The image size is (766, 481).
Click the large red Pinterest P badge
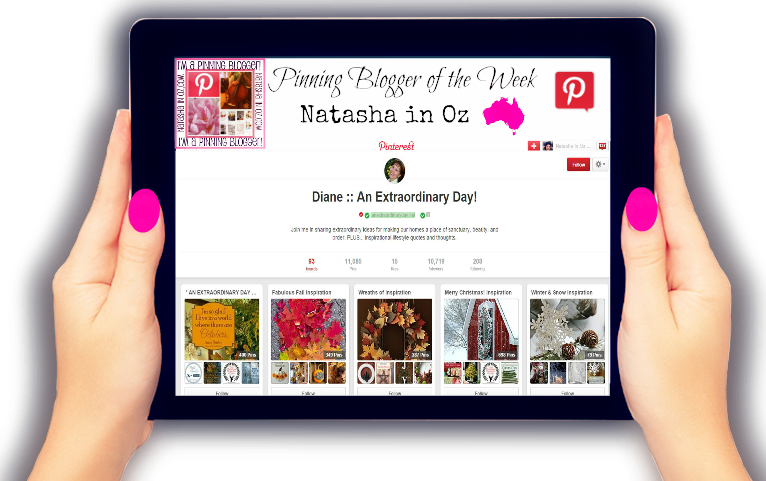(574, 91)
